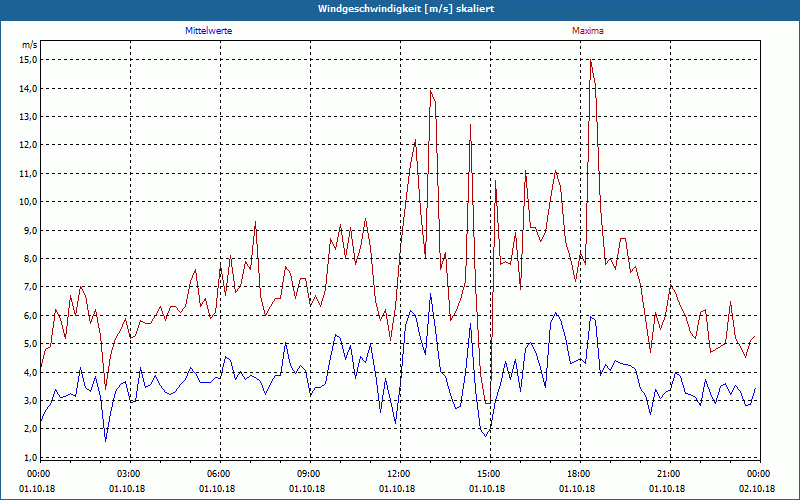Select the 4,0 y-axis label

pyautogui.click(x=31, y=372)
